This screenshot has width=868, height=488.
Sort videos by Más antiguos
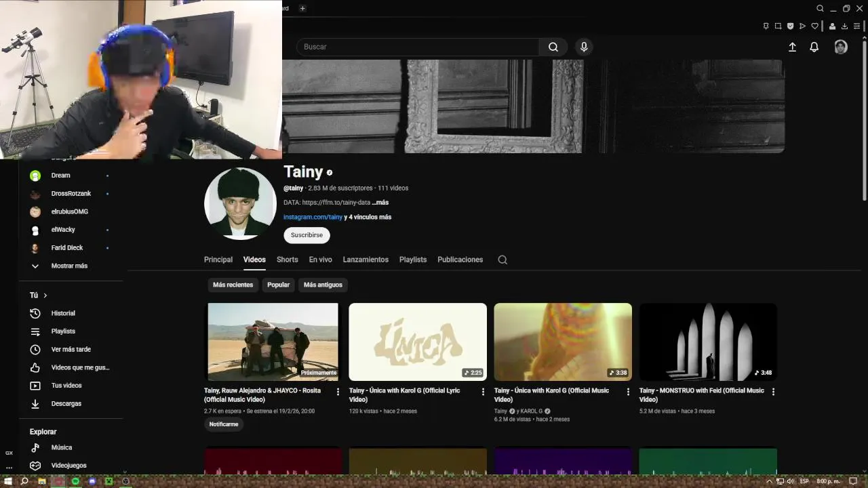323,285
